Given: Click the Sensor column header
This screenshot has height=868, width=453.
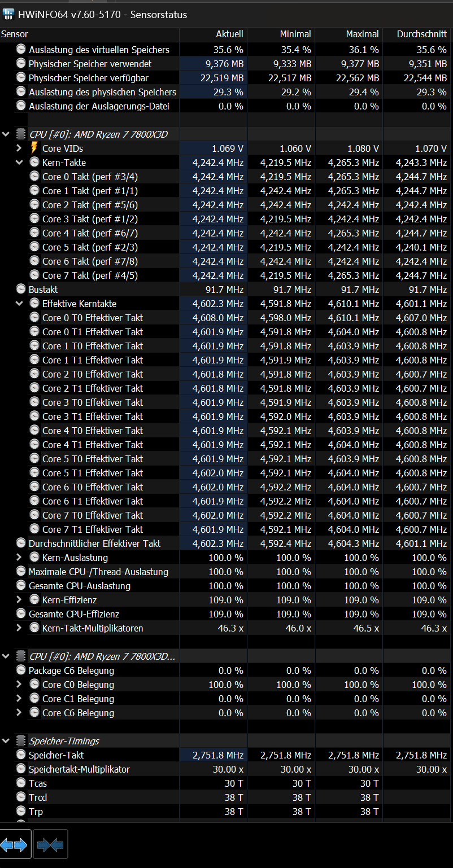Looking at the screenshot, I should coord(90,34).
